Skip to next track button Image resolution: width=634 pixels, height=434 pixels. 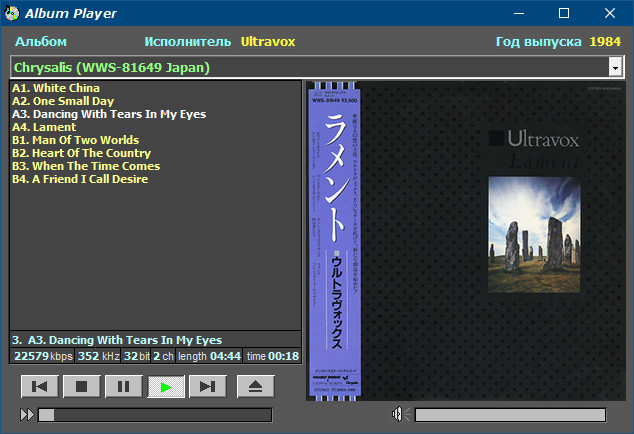(208, 386)
